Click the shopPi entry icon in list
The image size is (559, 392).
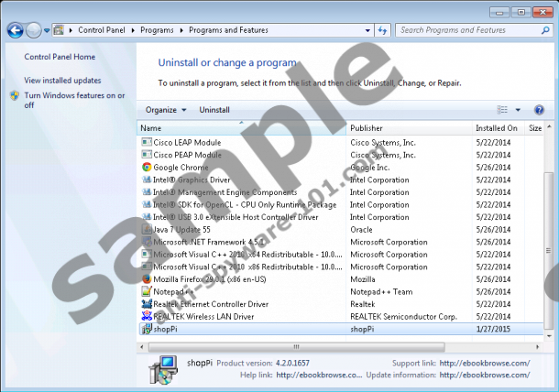(x=146, y=329)
